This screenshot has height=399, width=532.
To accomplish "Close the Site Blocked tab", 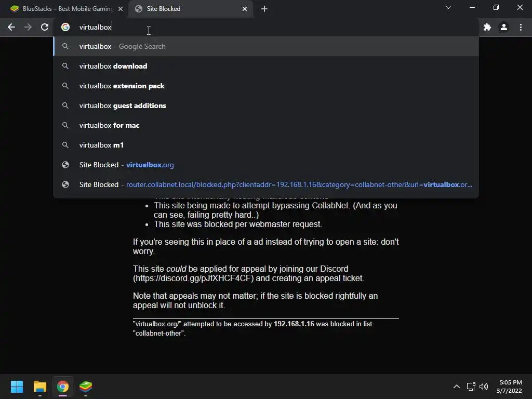I will point(245,9).
